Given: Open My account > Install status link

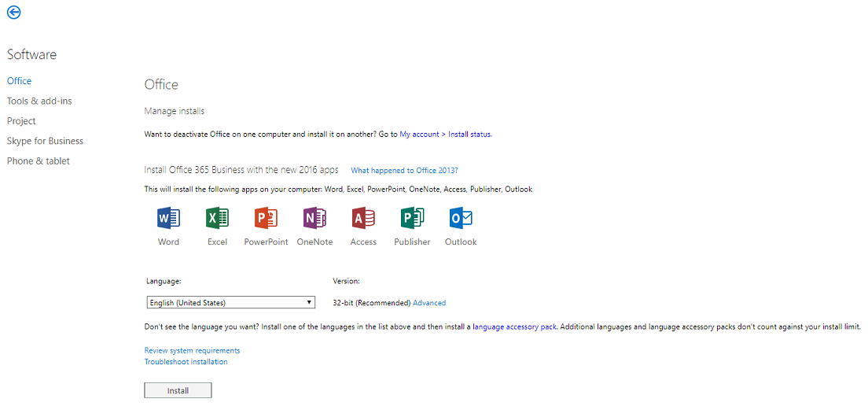Looking at the screenshot, I should 446,134.
